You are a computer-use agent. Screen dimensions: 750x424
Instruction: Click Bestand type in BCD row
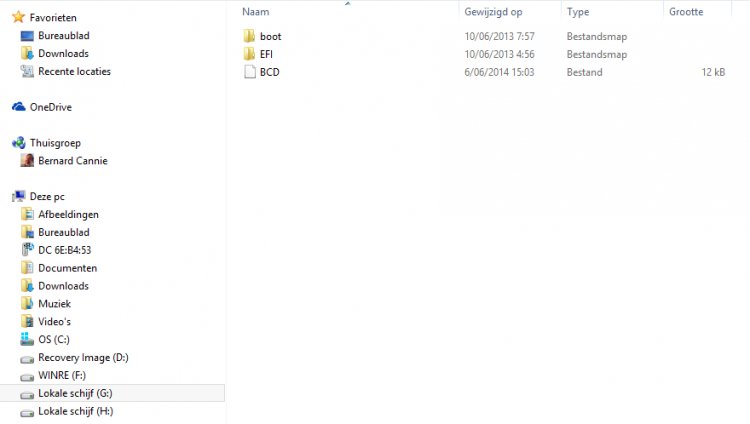(x=585, y=72)
